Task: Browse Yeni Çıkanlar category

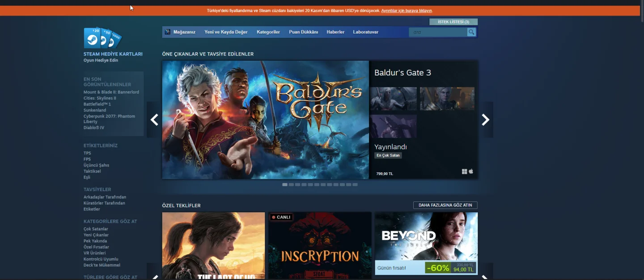Action: [96, 235]
